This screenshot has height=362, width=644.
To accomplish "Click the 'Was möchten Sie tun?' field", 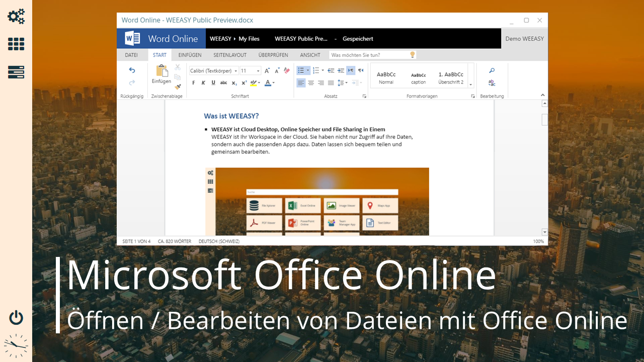I will click(373, 55).
